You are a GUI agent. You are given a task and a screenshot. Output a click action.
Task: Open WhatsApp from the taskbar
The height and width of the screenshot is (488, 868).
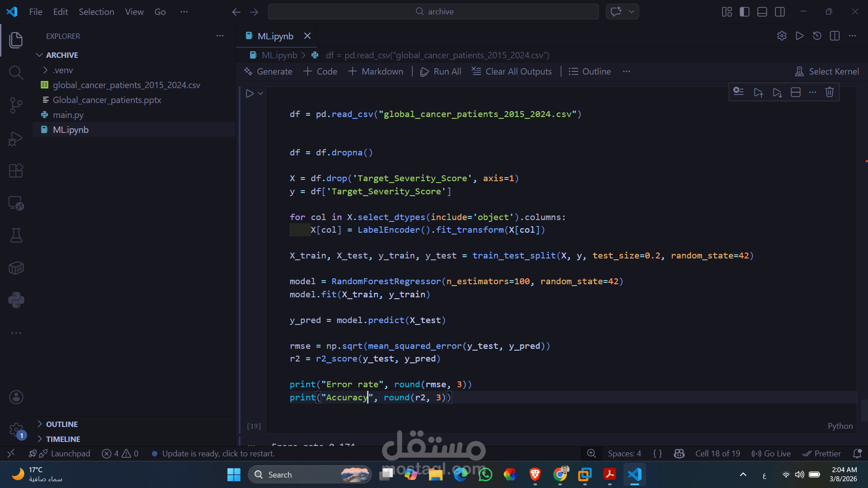485,474
